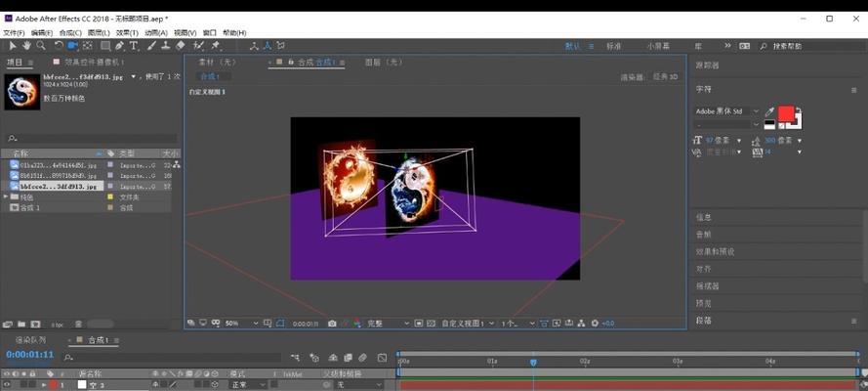Click the Graph Editor icon in timeline
The width and height of the screenshot is (868, 391).
tap(382, 358)
